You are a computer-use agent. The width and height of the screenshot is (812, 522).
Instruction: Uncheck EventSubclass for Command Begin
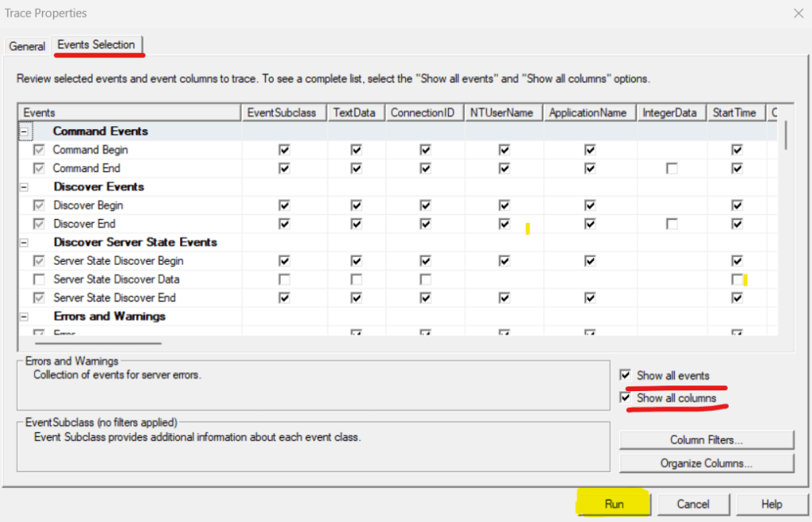tap(284, 150)
